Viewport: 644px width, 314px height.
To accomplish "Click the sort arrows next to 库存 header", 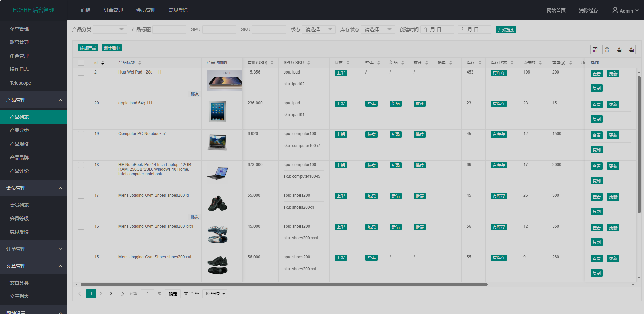I will 480,63.
